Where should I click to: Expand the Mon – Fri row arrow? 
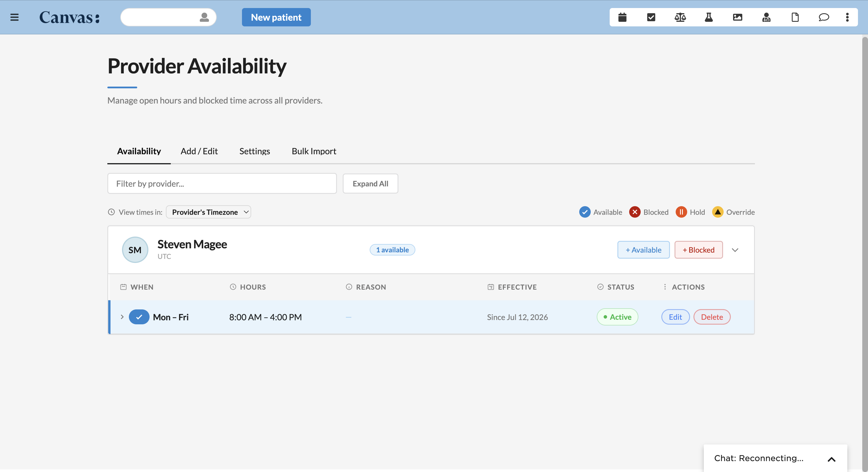pyautogui.click(x=122, y=317)
